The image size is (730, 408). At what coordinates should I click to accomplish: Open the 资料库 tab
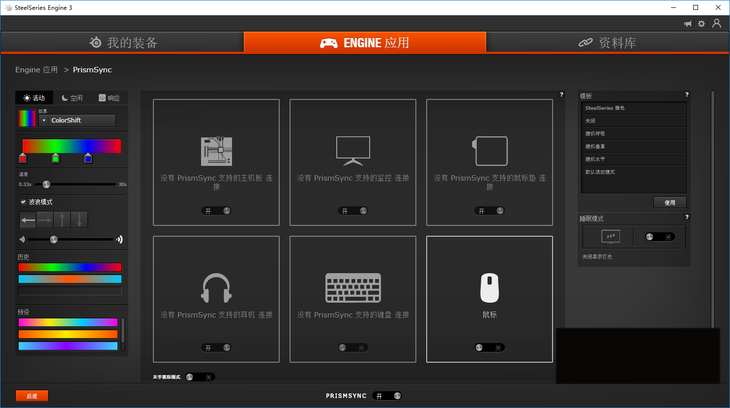tap(608, 42)
